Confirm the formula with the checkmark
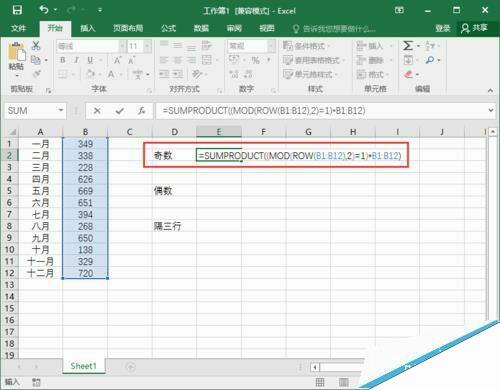The width and height of the screenshot is (500, 390). pyautogui.click(x=120, y=111)
